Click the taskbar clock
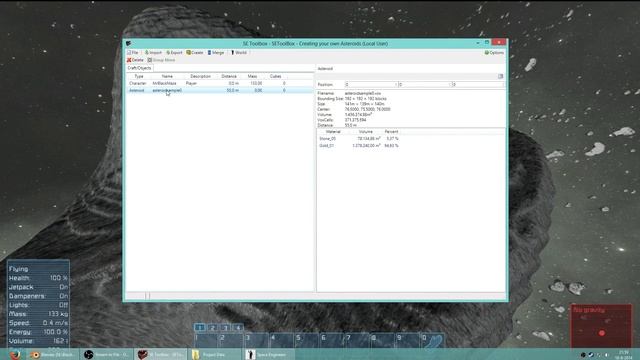Image resolution: width=640 pixels, height=360 pixels. click(624, 355)
